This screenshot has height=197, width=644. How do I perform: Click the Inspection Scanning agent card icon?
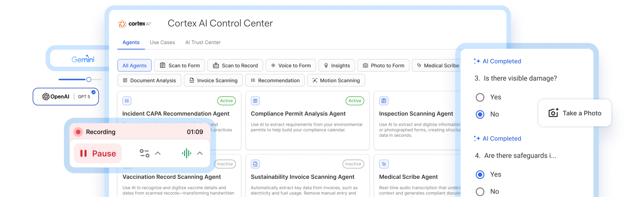coord(384,101)
